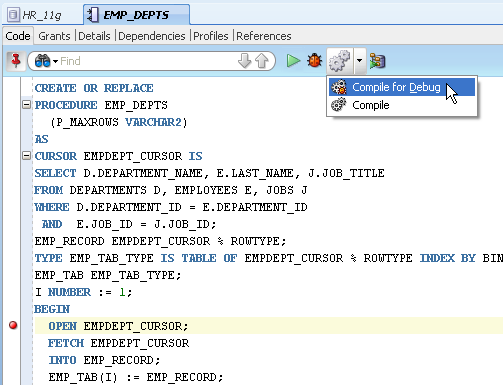Image resolution: width=503 pixels, height=385 pixels.
Task: Switch to the Grants tab
Action: tap(54, 36)
